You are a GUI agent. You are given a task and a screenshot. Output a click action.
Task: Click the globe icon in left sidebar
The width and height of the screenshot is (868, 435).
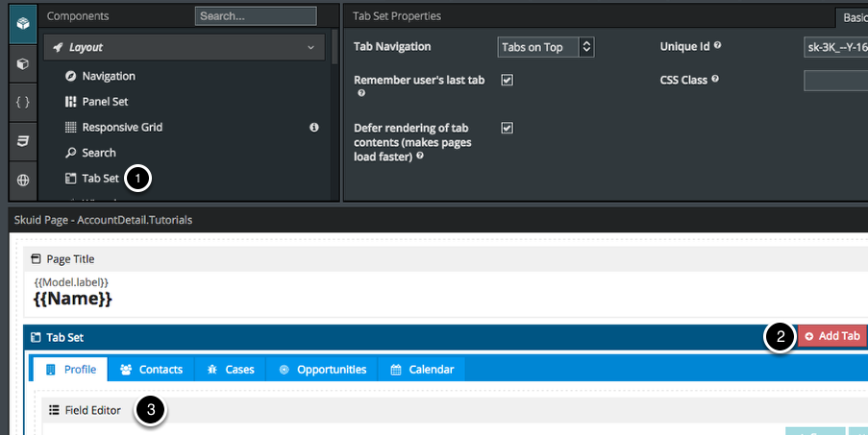coord(23,180)
